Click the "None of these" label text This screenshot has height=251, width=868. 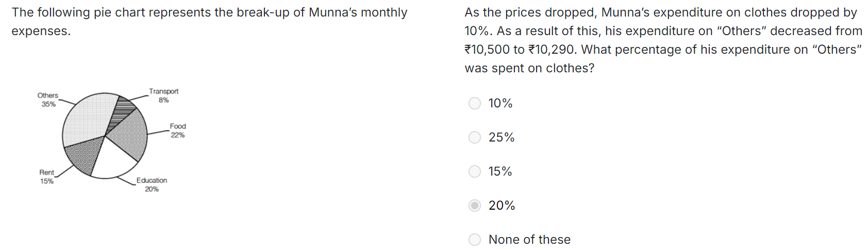[529, 240]
